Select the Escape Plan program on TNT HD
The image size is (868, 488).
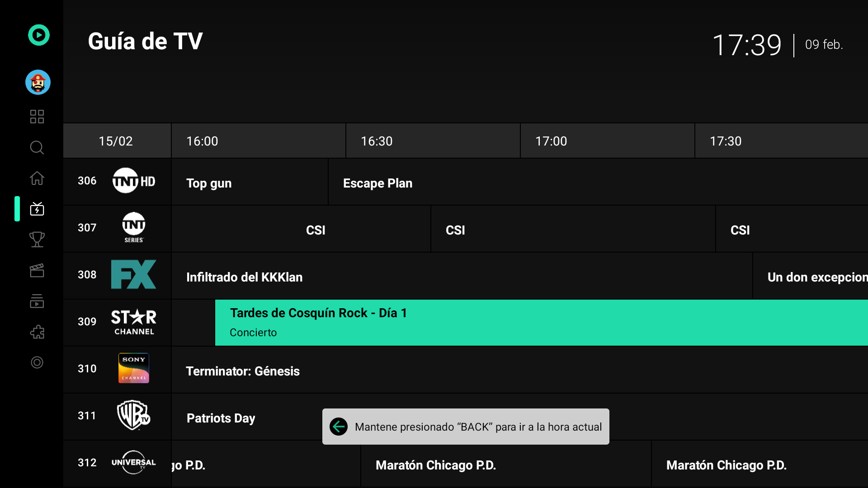(597, 183)
